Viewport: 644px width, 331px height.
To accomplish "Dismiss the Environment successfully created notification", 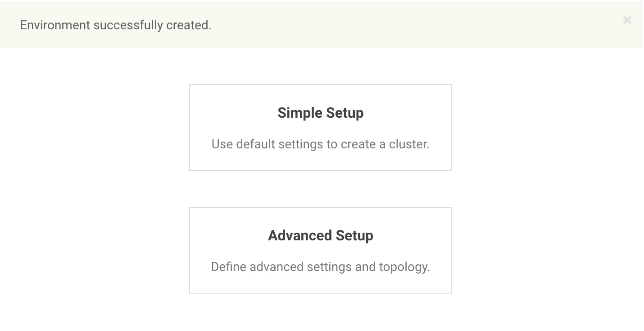I will tap(627, 20).
